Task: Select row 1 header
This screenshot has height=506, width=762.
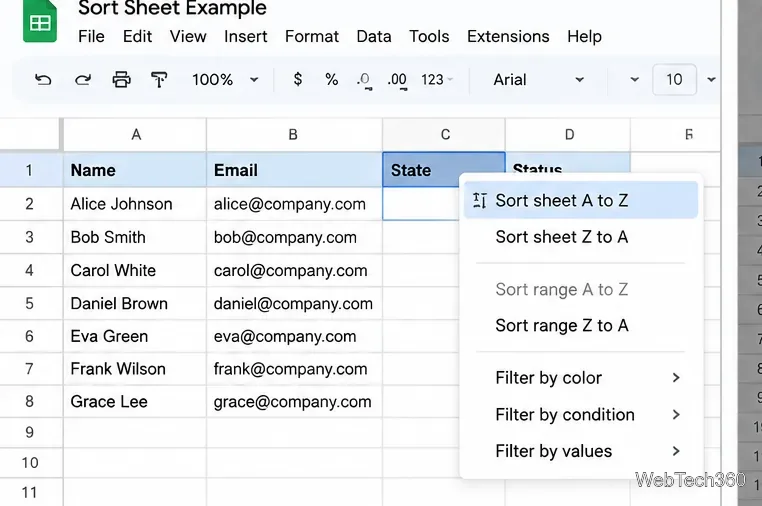Action: (x=30, y=170)
